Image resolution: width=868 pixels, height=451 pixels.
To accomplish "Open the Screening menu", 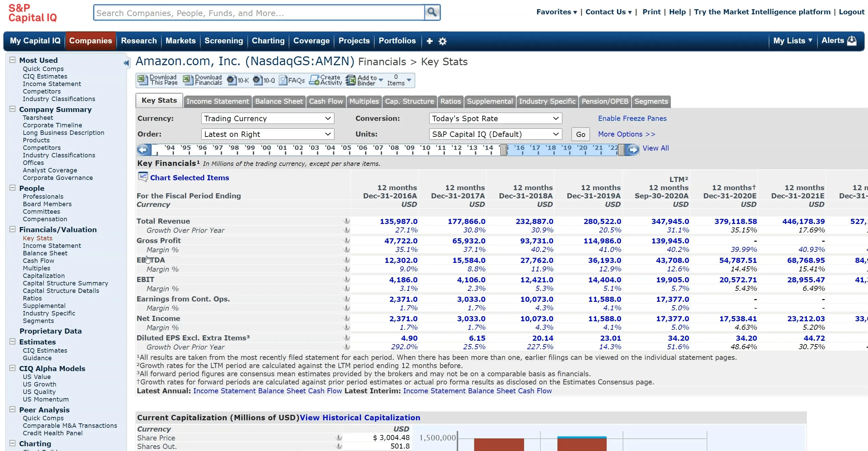I will point(223,41).
